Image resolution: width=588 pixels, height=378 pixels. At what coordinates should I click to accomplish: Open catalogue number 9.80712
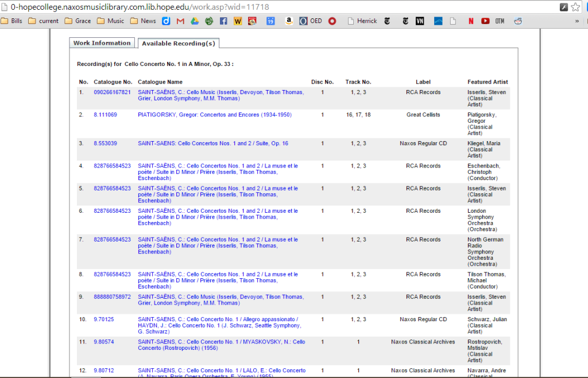click(104, 370)
